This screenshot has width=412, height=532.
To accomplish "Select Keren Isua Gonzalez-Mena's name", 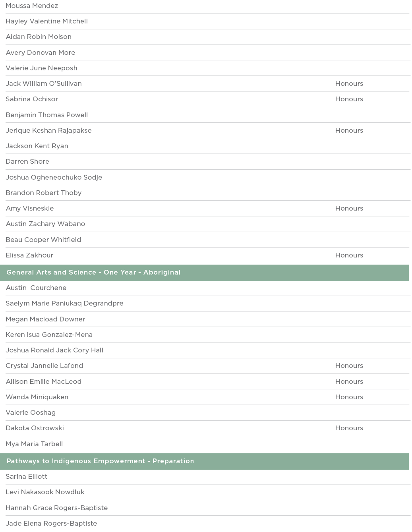I will [49, 335].
